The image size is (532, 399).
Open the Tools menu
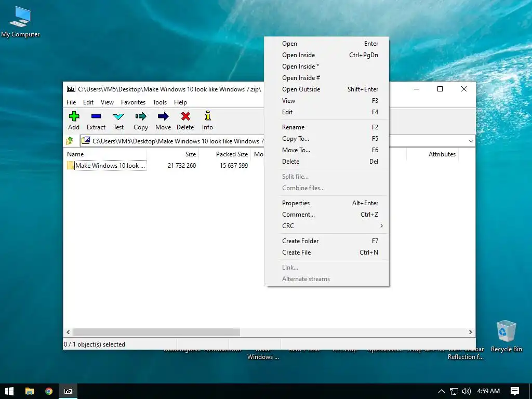click(x=159, y=102)
